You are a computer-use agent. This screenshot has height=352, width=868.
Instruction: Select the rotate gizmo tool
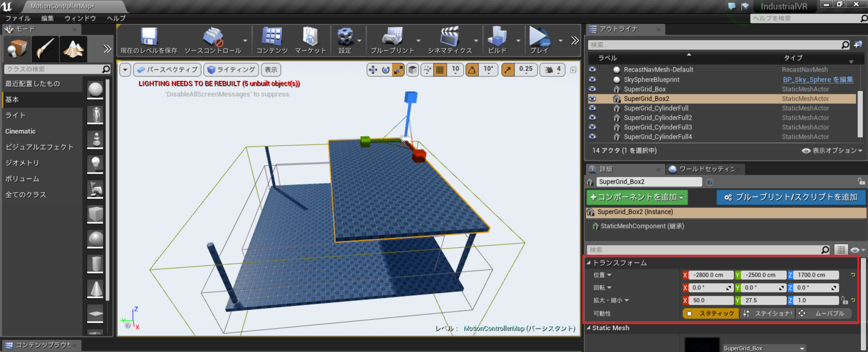point(386,70)
